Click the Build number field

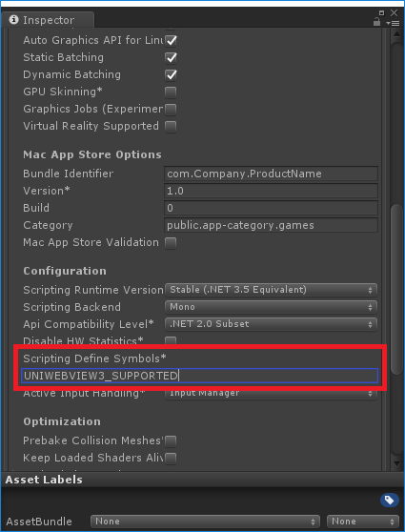pyautogui.click(x=271, y=208)
